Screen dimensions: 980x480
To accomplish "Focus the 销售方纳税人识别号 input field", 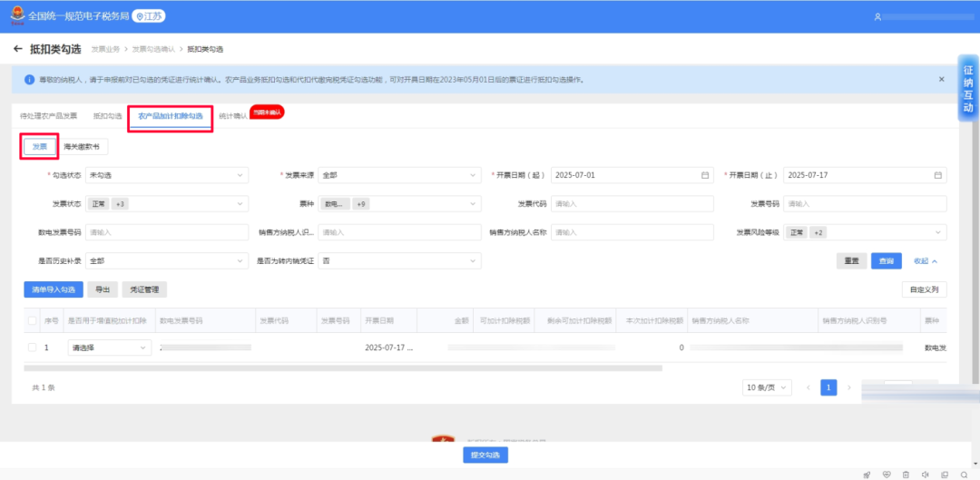I will tap(399, 232).
